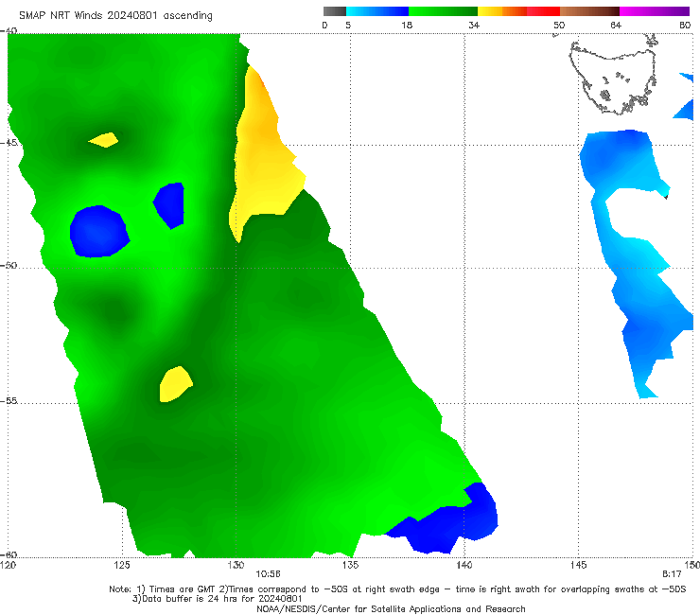Click the red color bar segment before 50
This screenshot has width=700, height=615.
[543, 11]
